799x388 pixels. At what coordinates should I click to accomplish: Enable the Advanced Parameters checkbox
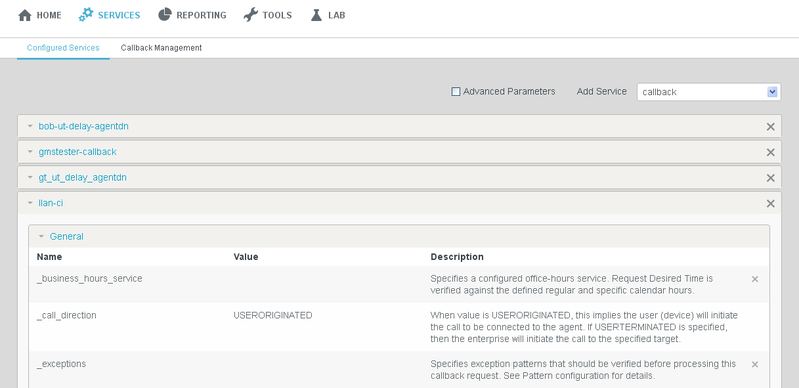coord(456,92)
